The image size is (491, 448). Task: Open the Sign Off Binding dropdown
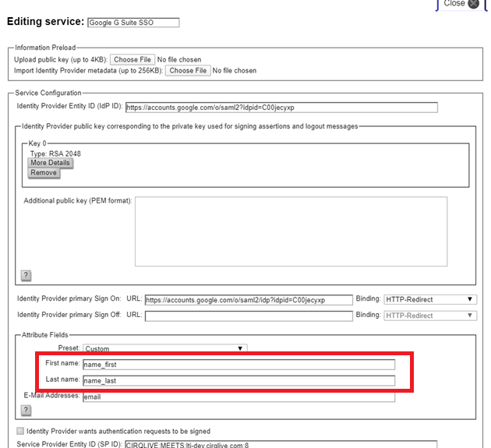(x=430, y=316)
